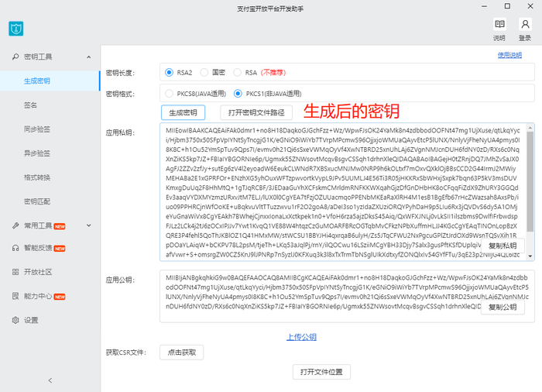Click the 登录 user icon
Image resolution: width=542 pixels, height=392 pixels.
pos(525,24)
